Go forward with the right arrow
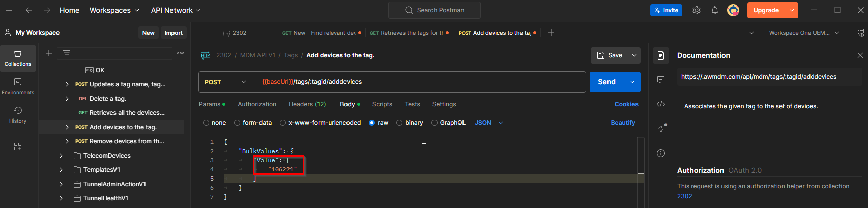 tap(47, 10)
